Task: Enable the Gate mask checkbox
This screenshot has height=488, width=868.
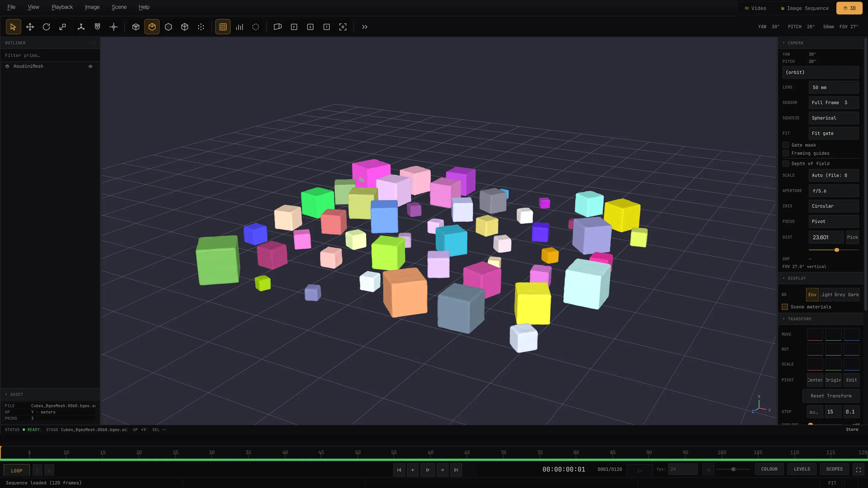Action: [786, 145]
